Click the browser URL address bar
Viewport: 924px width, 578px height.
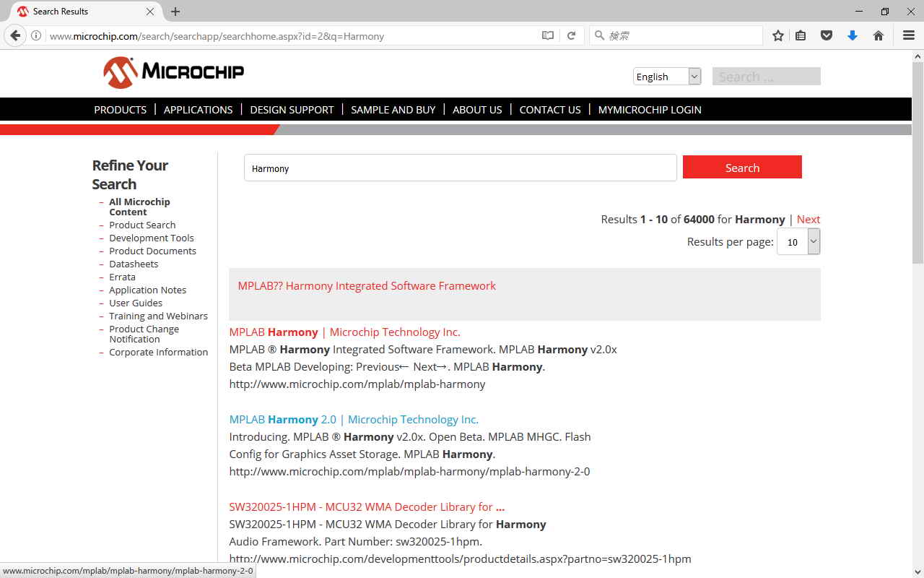coord(292,35)
